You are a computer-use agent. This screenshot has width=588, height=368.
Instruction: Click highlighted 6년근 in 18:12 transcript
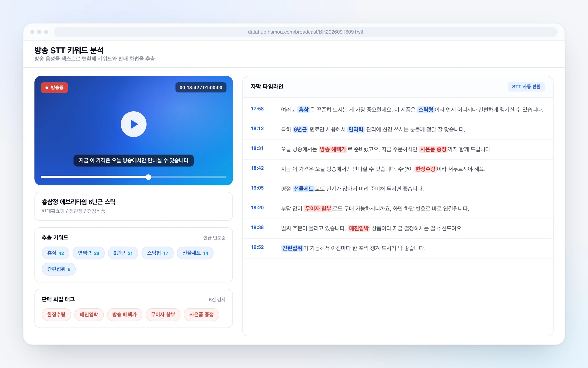(300, 129)
